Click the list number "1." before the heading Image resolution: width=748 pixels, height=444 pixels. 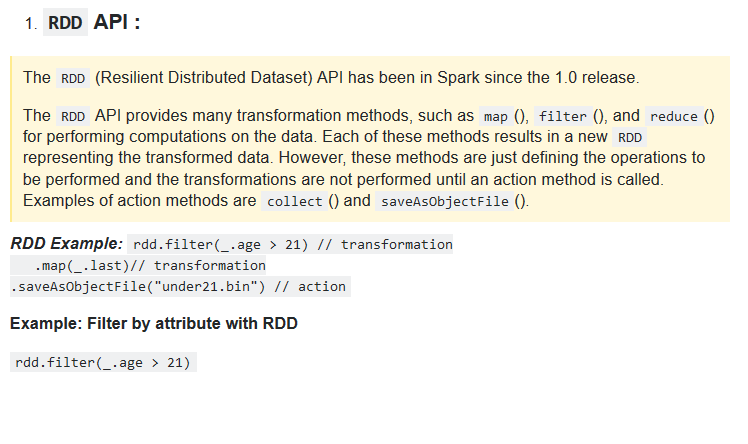point(33,23)
